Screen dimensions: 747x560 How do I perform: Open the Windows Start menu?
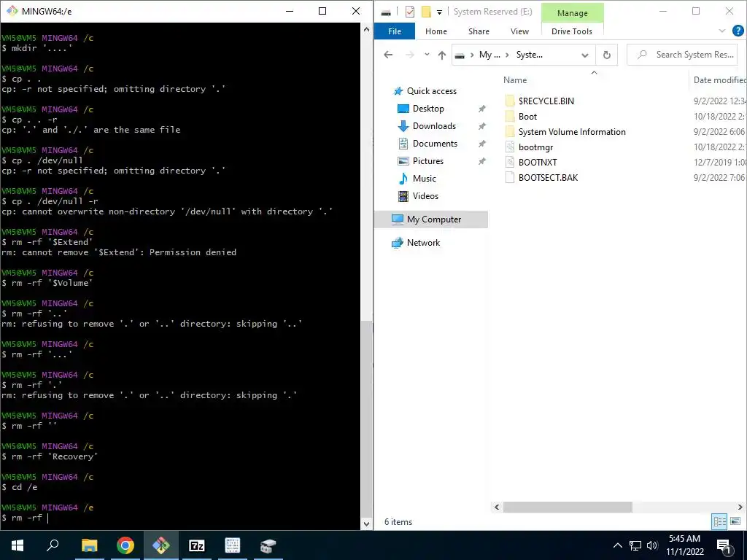point(18,545)
